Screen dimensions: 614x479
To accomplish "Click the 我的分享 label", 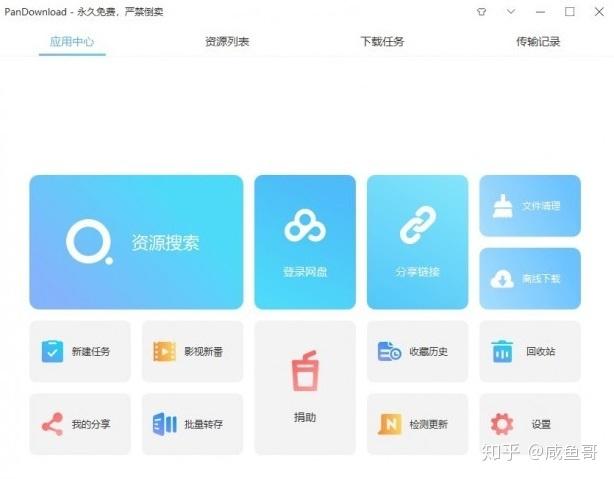I will tap(91, 424).
